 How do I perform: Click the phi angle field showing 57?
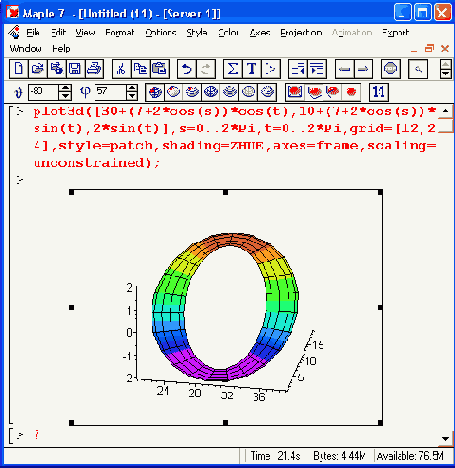pos(111,92)
